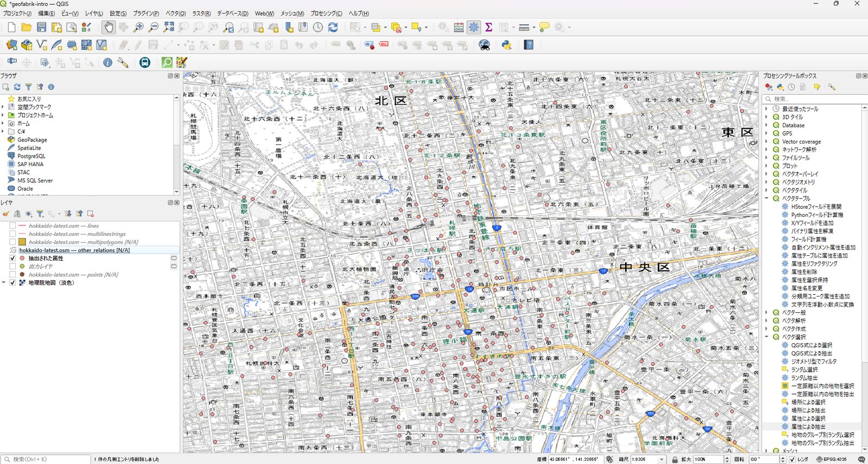The width and height of the screenshot is (868, 464).
Task: Refresh the browser panel
Action: point(17,87)
